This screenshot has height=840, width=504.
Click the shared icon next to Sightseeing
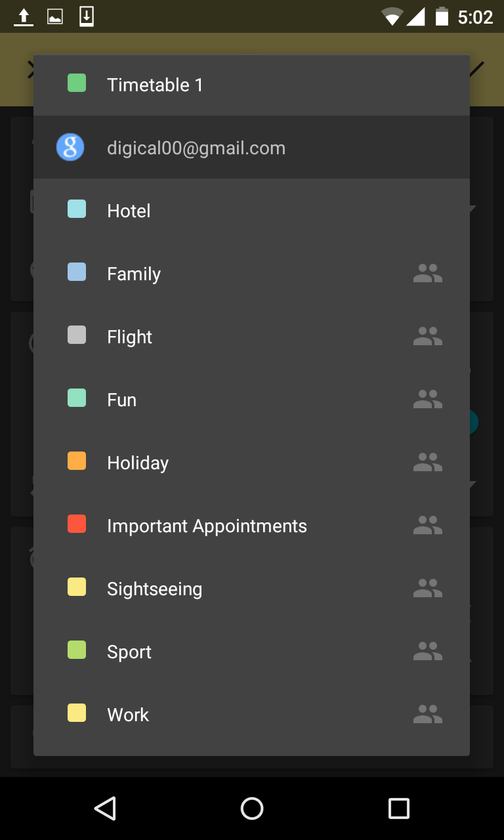pos(428,589)
